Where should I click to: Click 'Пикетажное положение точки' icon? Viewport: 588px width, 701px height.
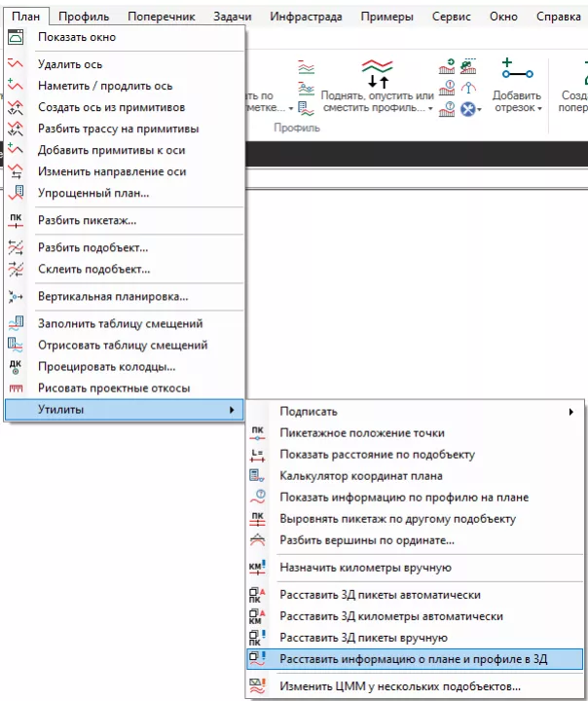pyautogui.click(x=257, y=433)
